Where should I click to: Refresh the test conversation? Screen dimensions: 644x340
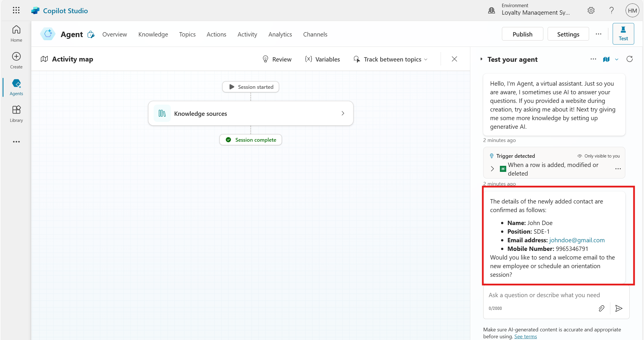click(x=630, y=59)
